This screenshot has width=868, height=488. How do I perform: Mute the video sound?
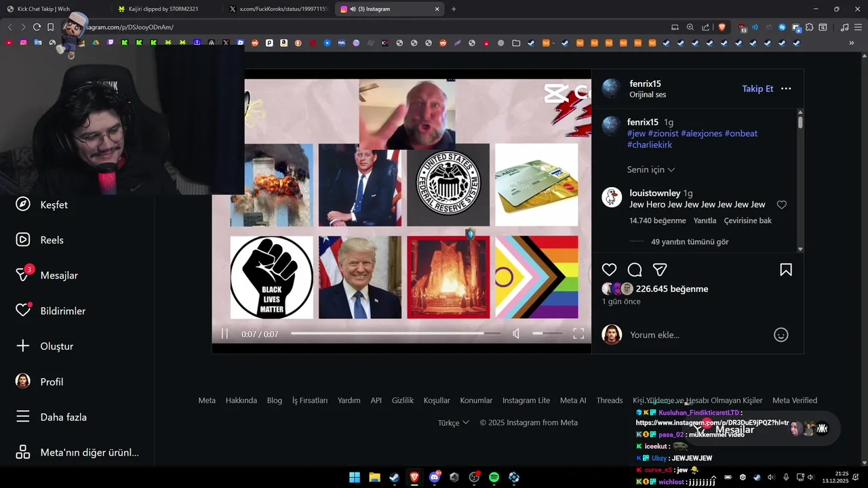click(x=516, y=333)
